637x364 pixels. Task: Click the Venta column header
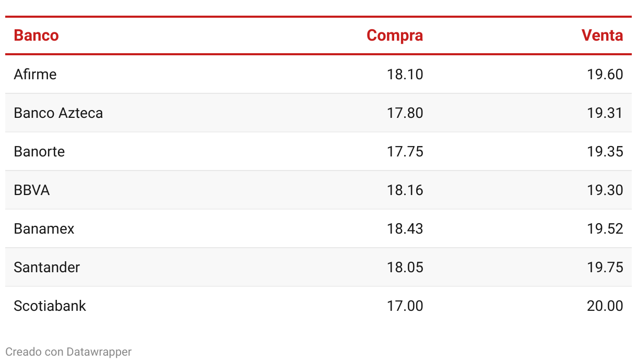tap(602, 35)
